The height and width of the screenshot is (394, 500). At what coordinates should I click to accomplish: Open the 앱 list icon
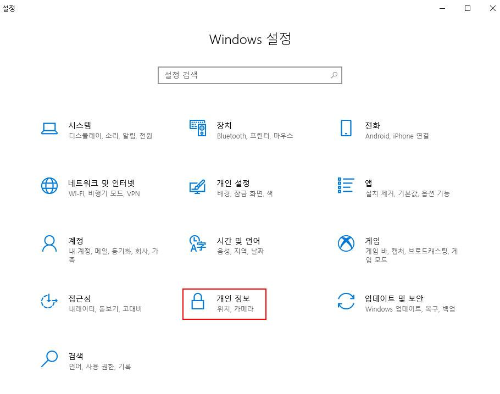(346, 185)
